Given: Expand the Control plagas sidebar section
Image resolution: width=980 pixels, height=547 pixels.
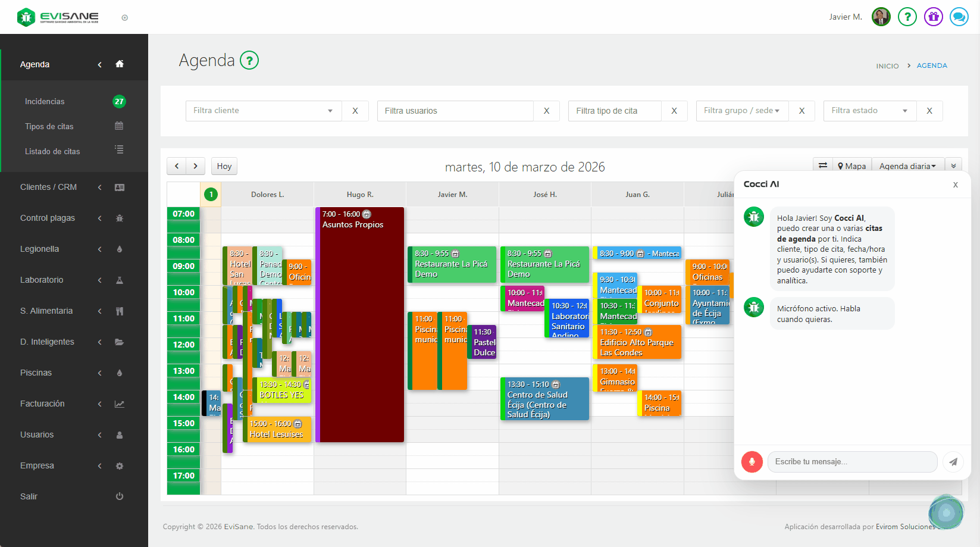Looking at the screenshot, I should point(48,218).
